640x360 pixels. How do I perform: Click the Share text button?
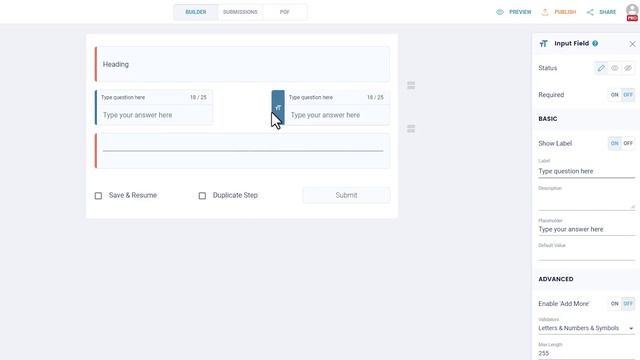point(607,12)
